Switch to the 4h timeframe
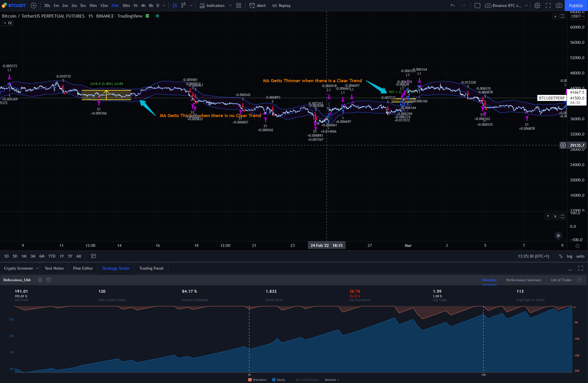The width and height of the screenshot is (588, 383). 143,5
